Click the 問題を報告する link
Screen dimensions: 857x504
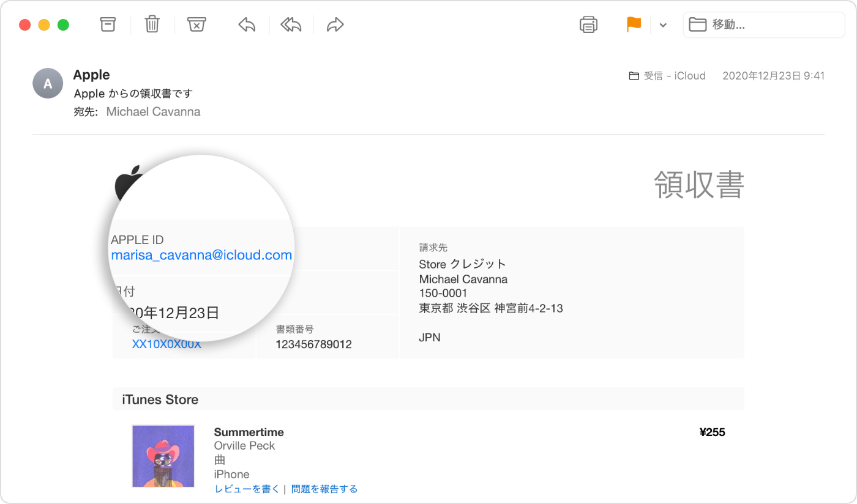click(324, 489)
